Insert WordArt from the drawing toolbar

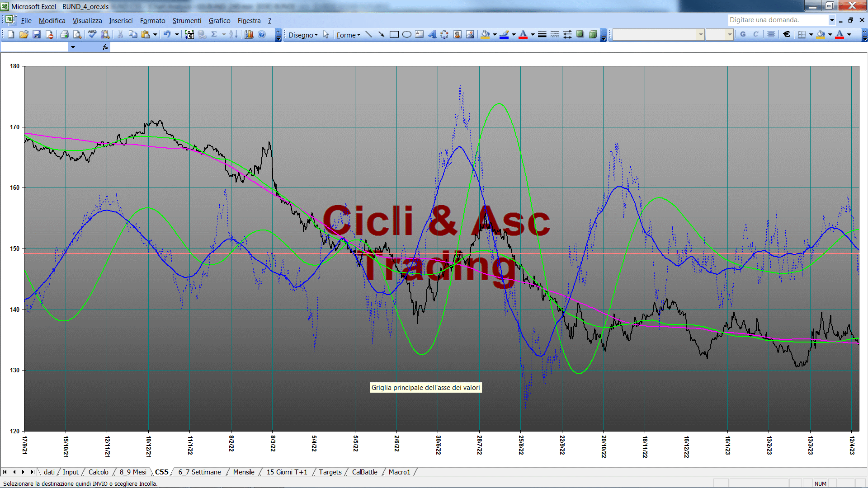click(432, 34)
